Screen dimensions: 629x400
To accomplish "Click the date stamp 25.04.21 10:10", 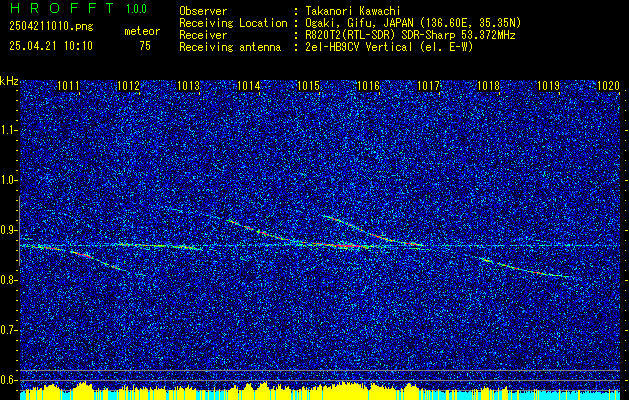I will pos(51,46).
